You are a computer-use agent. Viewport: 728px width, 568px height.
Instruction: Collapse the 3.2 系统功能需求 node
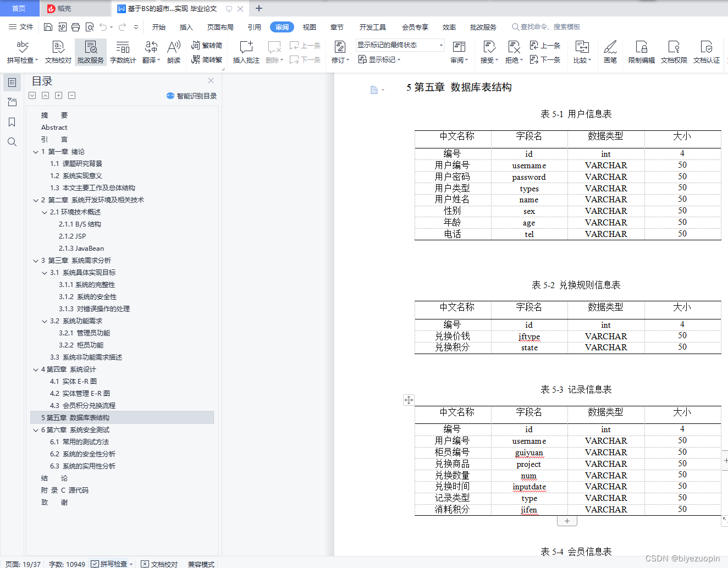pos(45,321)
